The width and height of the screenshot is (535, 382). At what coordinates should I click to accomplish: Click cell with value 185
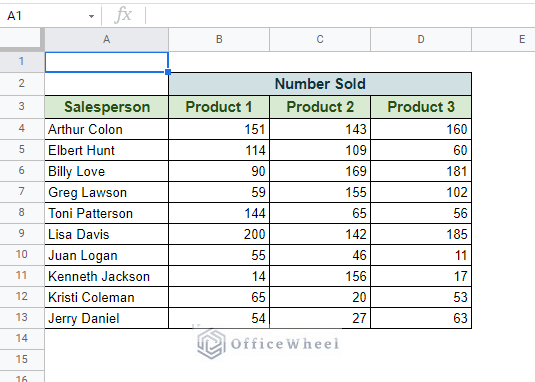coord(421,234)
